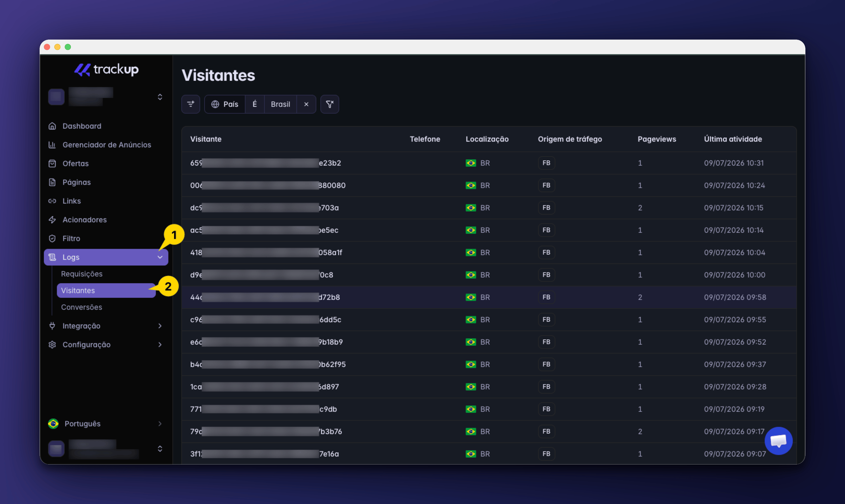The width and height of the screenshot is (845, 504).
Task: Remove the Brasil filter with X
Action: coord(306,104)
